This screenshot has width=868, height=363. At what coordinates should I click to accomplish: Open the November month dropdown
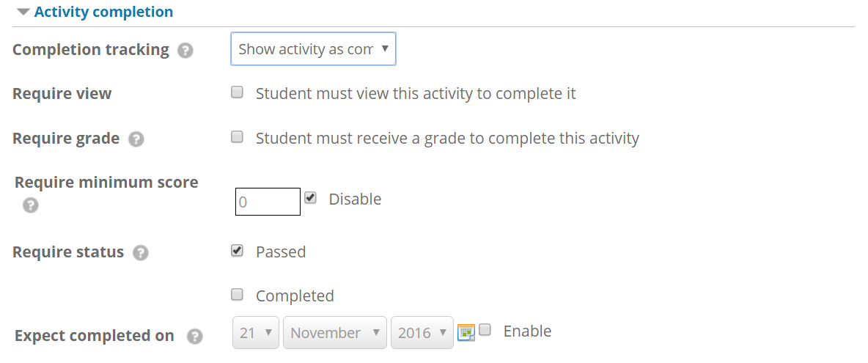(335, 332)
